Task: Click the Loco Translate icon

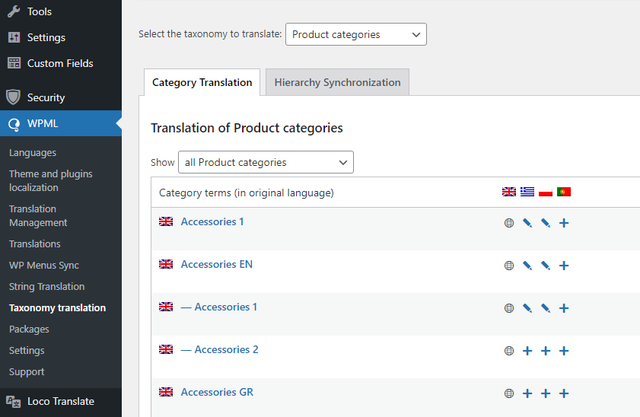Action: [x=13, y=401]
